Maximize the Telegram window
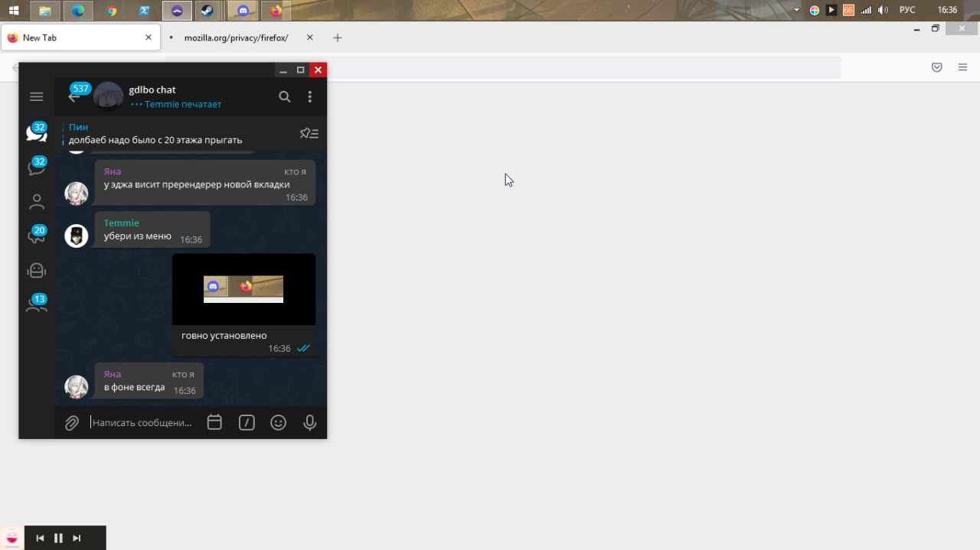The height and width of the screenshot is (550, 980). (x=300, y=70)
